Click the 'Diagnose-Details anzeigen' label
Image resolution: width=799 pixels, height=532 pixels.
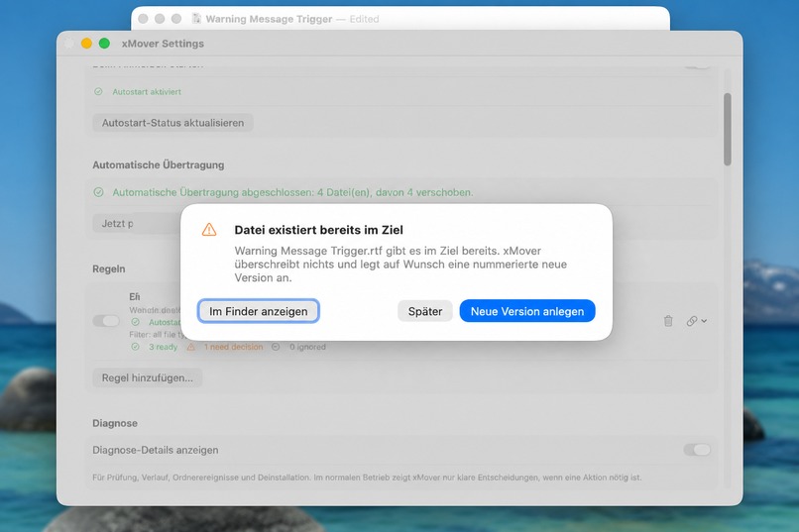(x=156, y=450)
